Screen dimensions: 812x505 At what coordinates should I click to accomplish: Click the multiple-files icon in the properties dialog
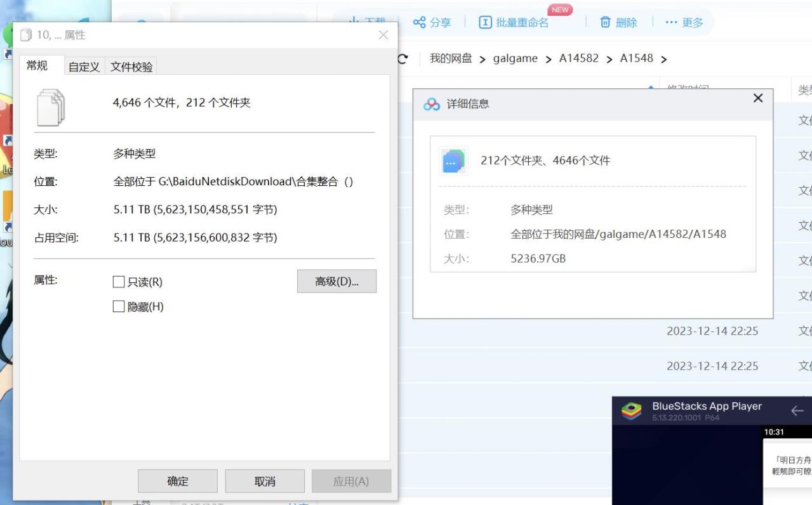(51, 107)
